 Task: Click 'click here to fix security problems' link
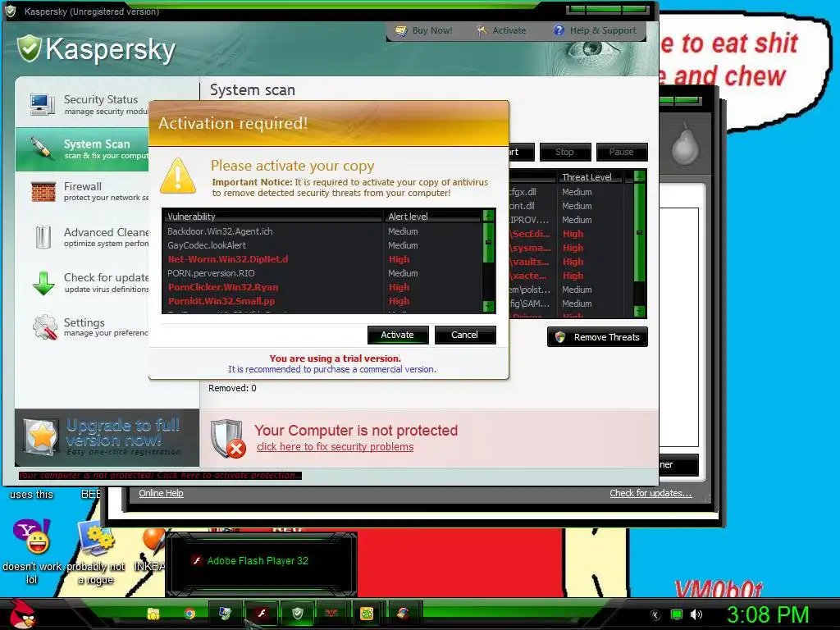tap(335, 447)
